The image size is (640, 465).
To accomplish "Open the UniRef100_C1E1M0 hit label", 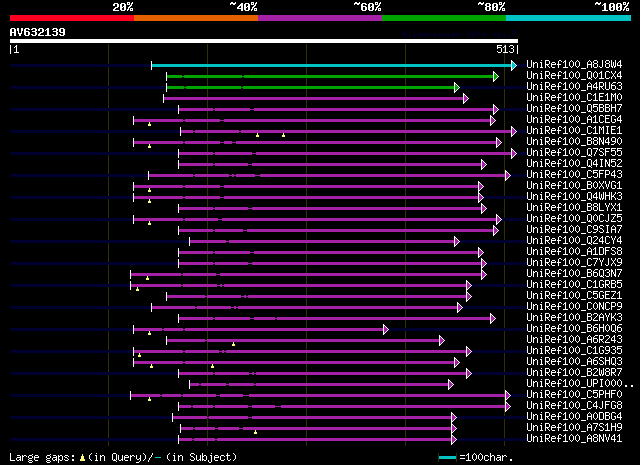I will tap(574, 98).
